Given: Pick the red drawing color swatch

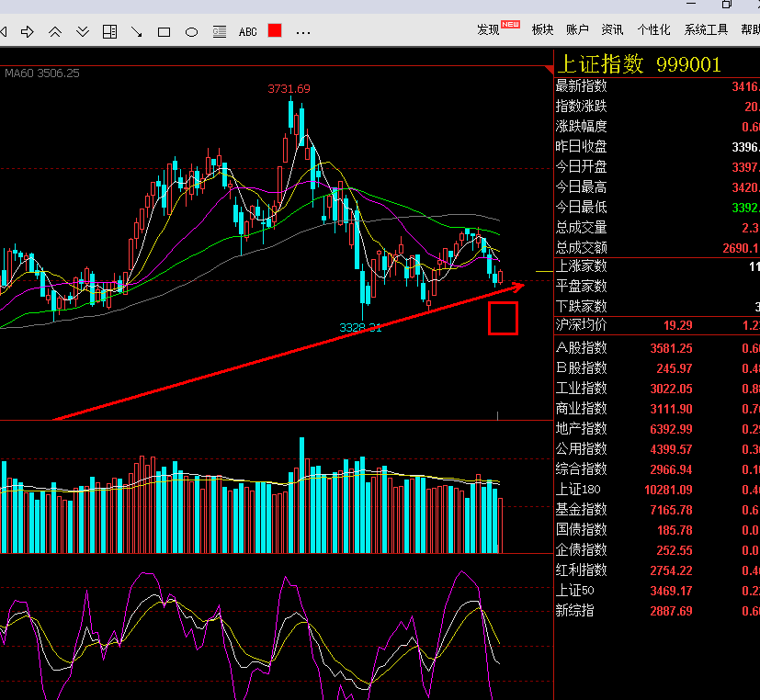Looking at the screenshot, I should [x=275, y=30].
